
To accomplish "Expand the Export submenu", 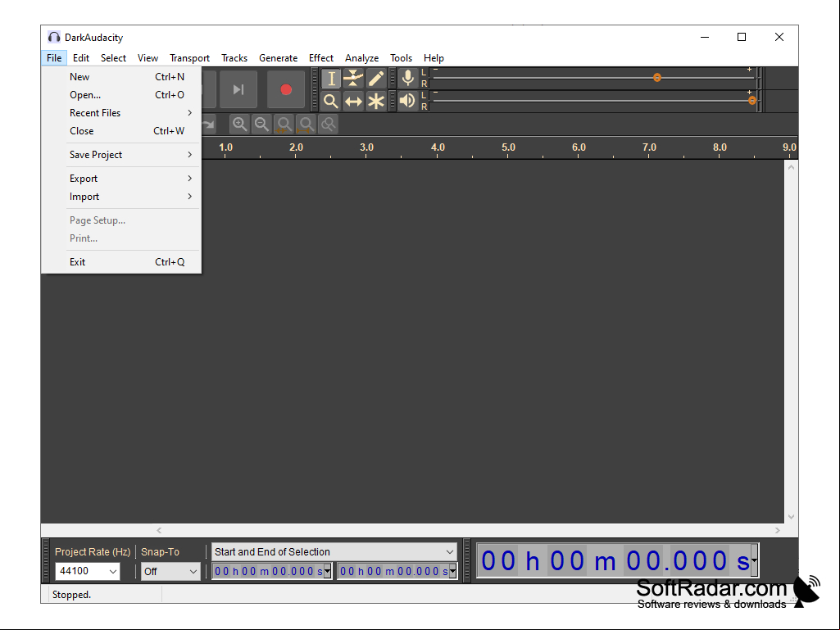I will (121, 179).
